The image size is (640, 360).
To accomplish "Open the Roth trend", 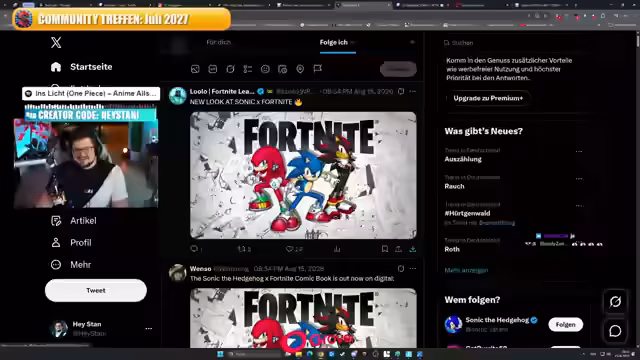I will pos(452,249).
